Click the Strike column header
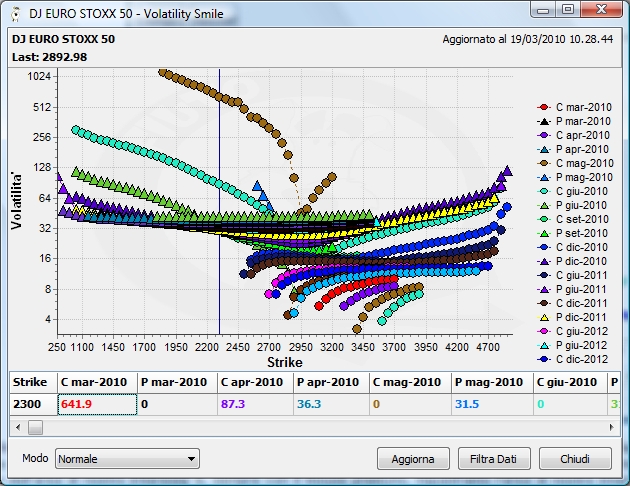The height and width of the screenshot is (486, 630). [x=34, y=382]
